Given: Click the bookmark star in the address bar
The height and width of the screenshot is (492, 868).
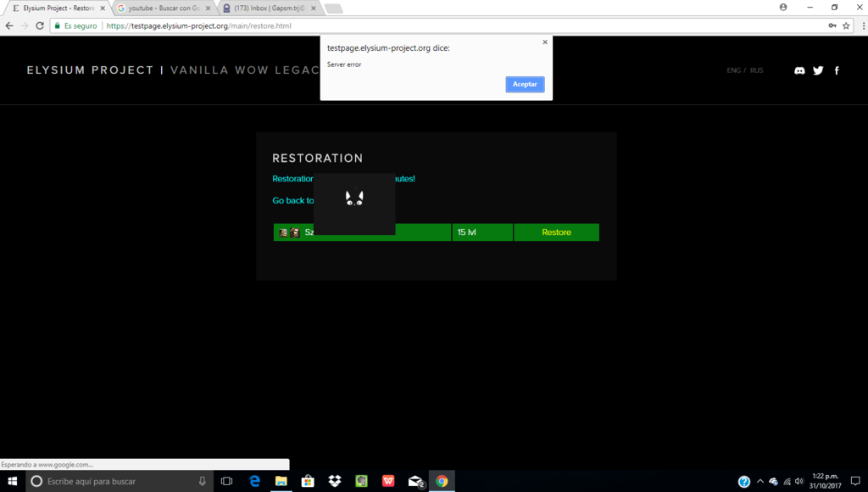Looking at the screenshot, I should 846,25.
